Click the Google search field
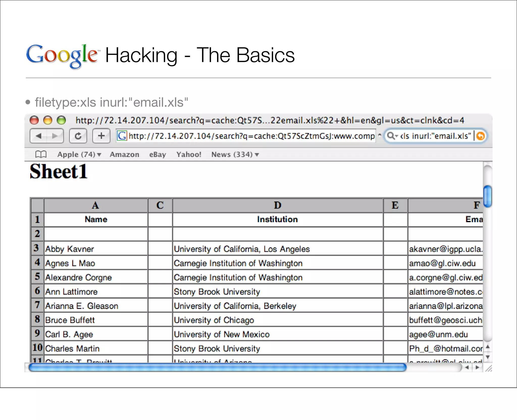The height and width of the screenshot is (420, 517). pos(435,136)
